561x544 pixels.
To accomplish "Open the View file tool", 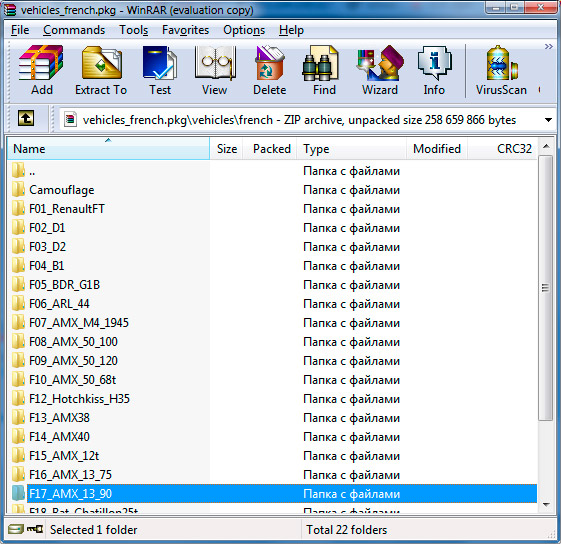I will click(x=215, y=70).
